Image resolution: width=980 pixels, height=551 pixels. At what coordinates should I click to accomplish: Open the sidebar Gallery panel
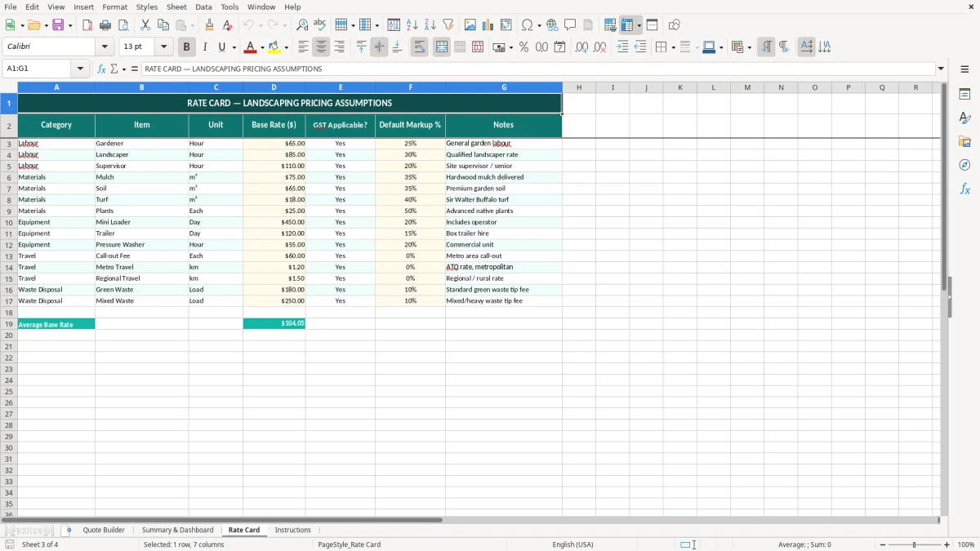click(x=964, y=141)
